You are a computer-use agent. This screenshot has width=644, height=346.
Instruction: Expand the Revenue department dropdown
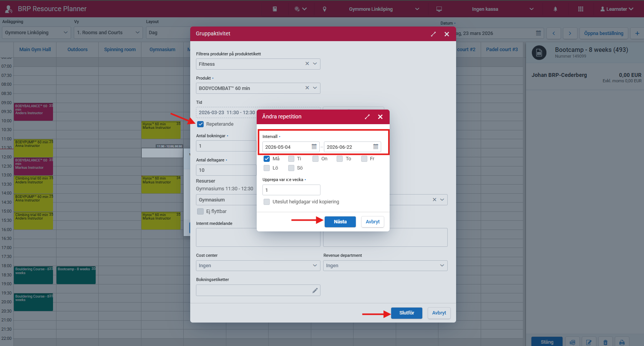pyautogui.click(x=385, y=266)
